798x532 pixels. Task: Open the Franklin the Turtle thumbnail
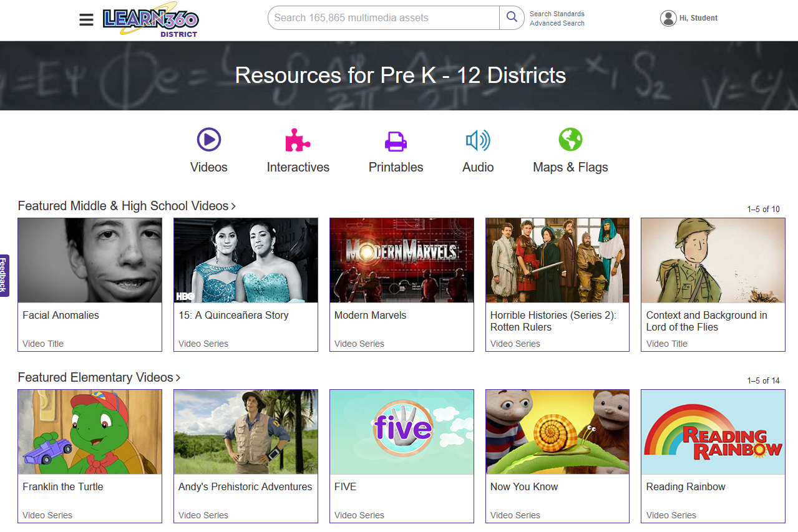coord(90,432)
